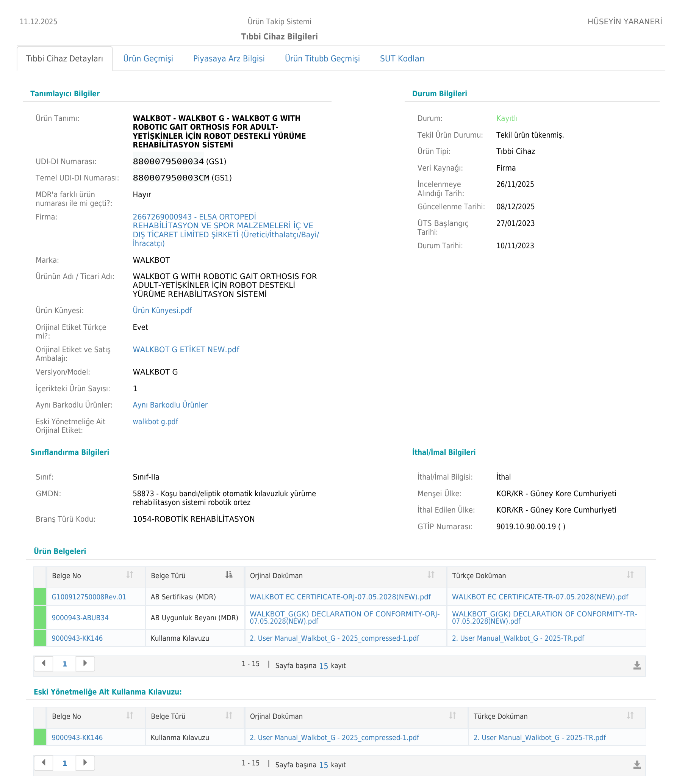Go to previous page in Ürün Belgeleri

pos(44,664)
